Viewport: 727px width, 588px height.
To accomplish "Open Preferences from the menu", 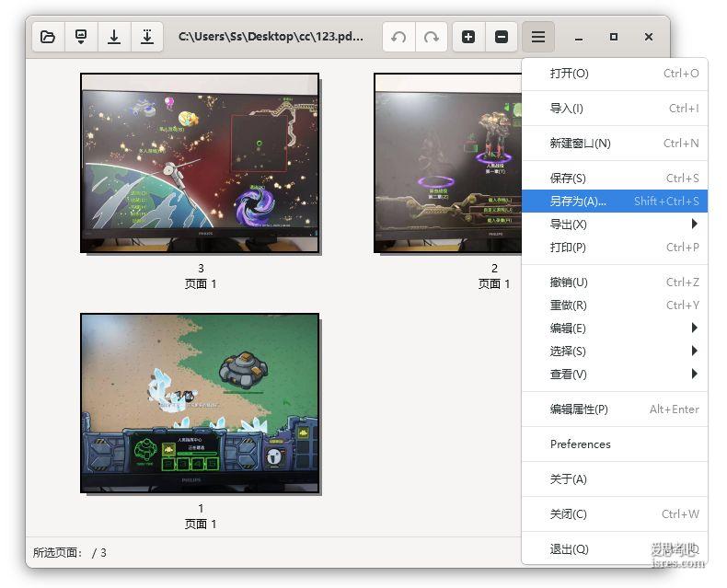I will coord(615,444).
